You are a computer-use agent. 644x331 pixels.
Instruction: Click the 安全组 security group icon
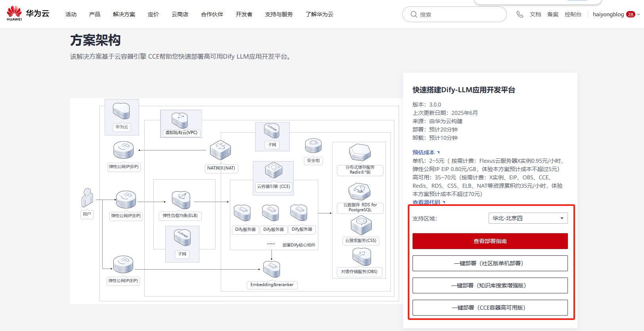point(313,146)
